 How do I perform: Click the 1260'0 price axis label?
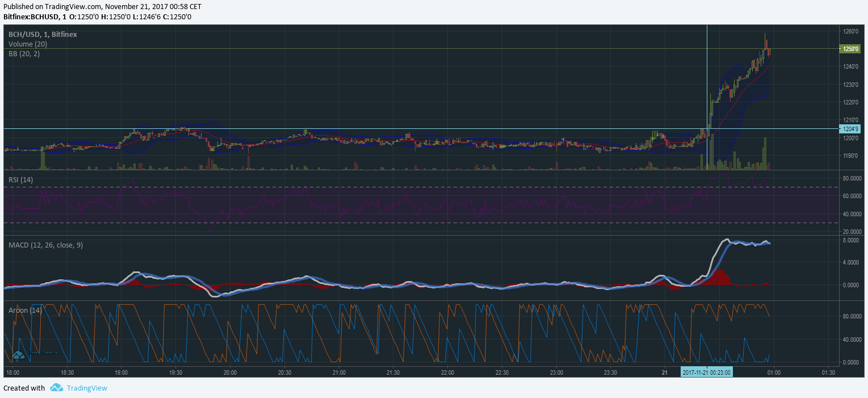point(850,31)
